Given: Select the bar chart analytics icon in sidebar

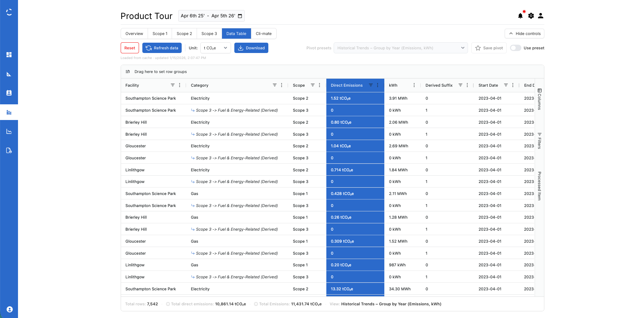Looking at the screenshot, I should tap(9, 112).
